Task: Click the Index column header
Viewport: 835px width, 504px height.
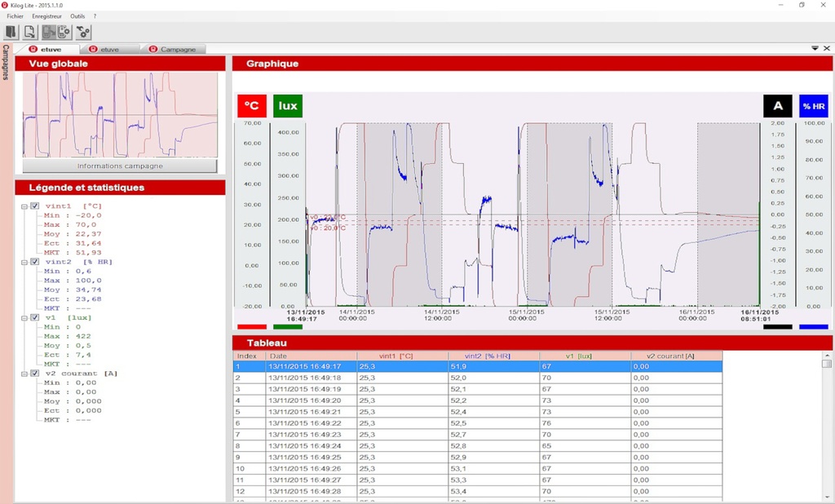Action: click(250, 356)
